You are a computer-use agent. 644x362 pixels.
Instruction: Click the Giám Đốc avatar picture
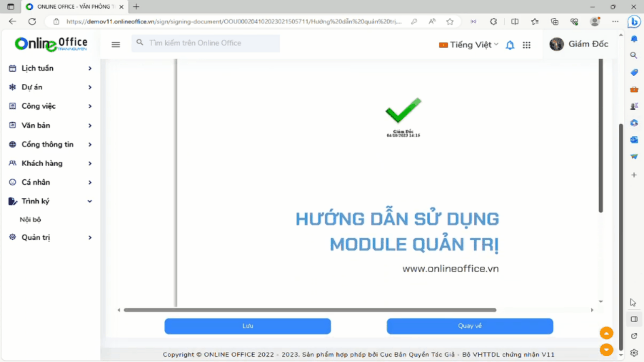tap(556, 44)
